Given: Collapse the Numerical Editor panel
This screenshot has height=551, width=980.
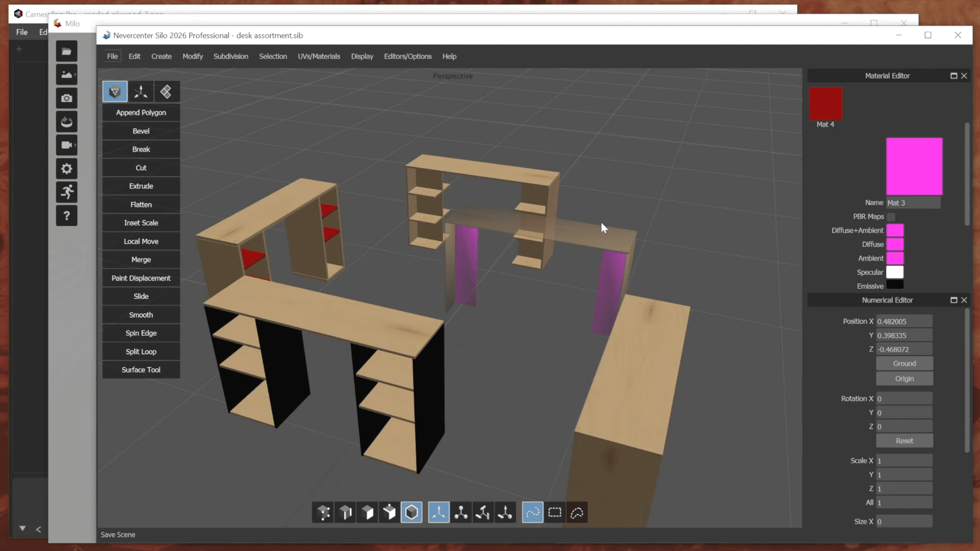Looking at the screenshot, I should (953, 300).
